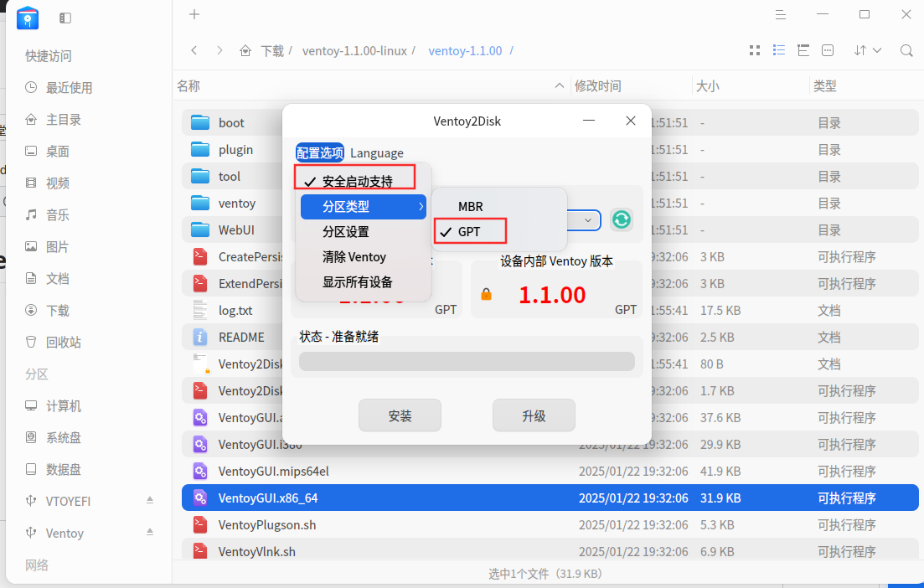Select 清除 Ventoy menu entry
924x588 pixels.
(363, 257)
